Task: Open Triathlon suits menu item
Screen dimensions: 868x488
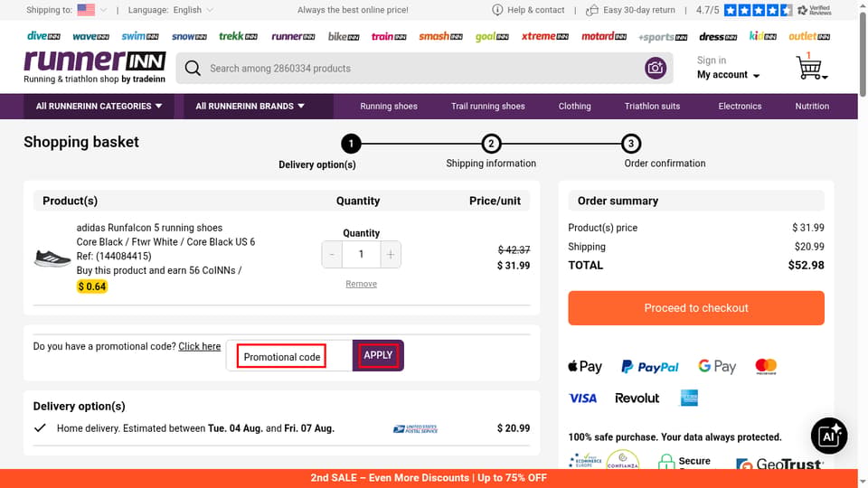Action: tap(652, 107)
